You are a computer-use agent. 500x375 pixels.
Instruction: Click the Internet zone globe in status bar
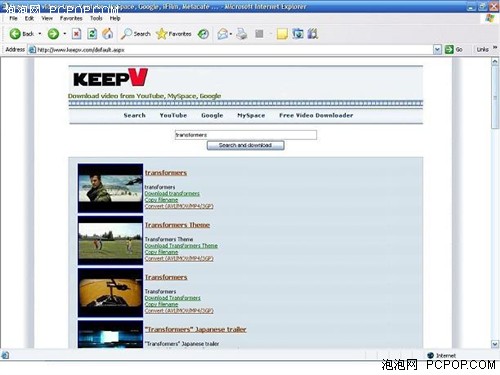[430, 355]
